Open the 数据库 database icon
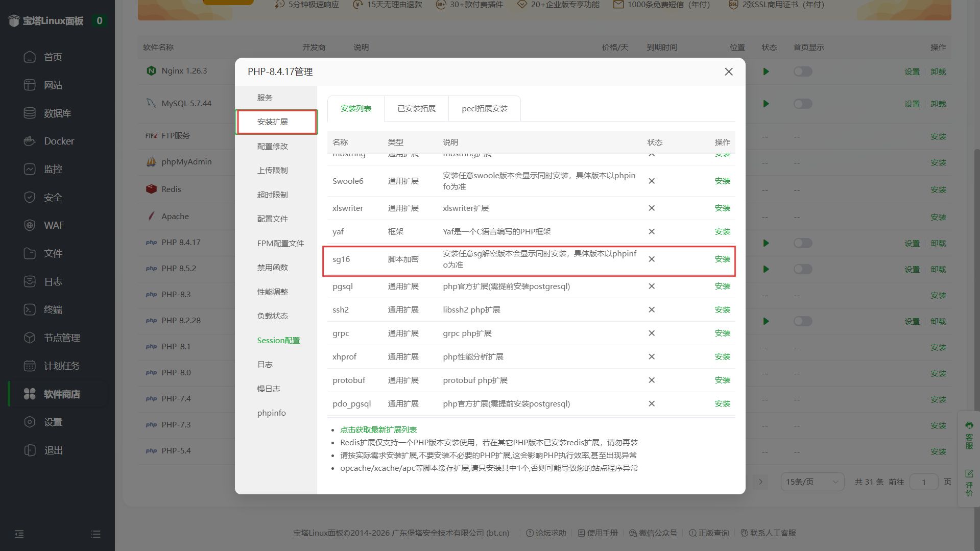Screen dimensions: 980x551 point(30,113)
